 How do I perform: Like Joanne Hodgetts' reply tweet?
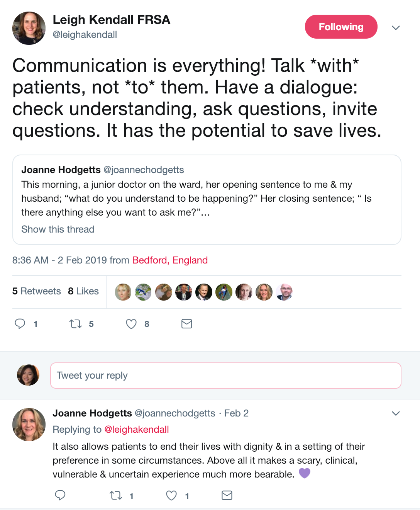coord(171,495)
